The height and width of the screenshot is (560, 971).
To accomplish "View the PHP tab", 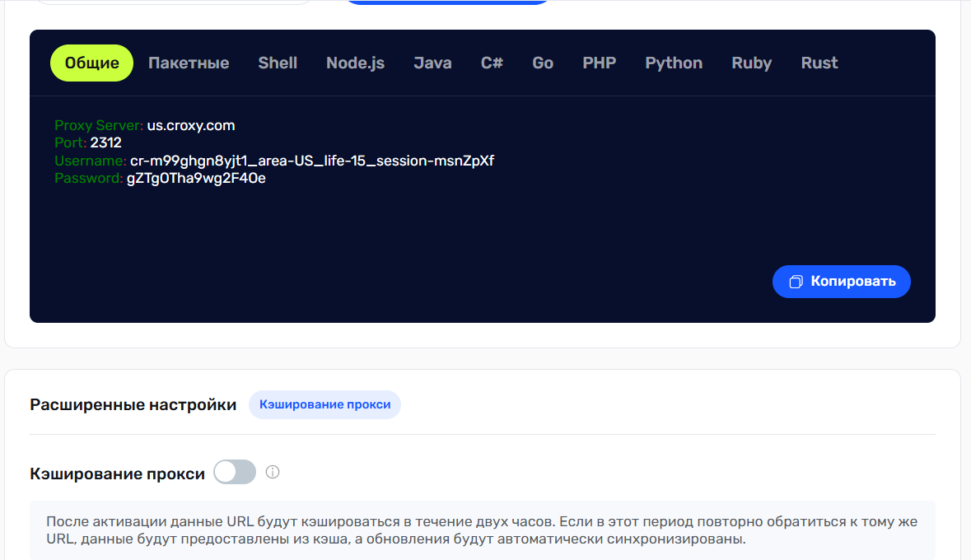I will 599,63.
